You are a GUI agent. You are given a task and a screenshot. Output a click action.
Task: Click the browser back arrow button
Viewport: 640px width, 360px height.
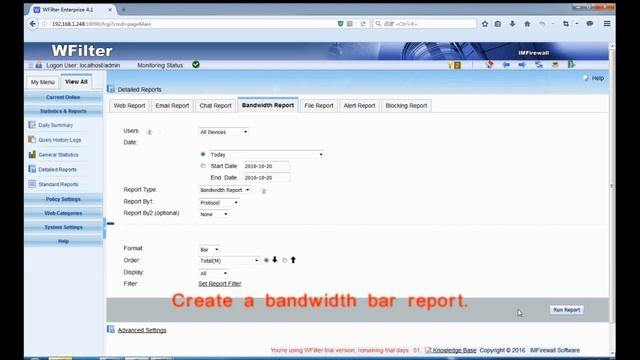33,24
